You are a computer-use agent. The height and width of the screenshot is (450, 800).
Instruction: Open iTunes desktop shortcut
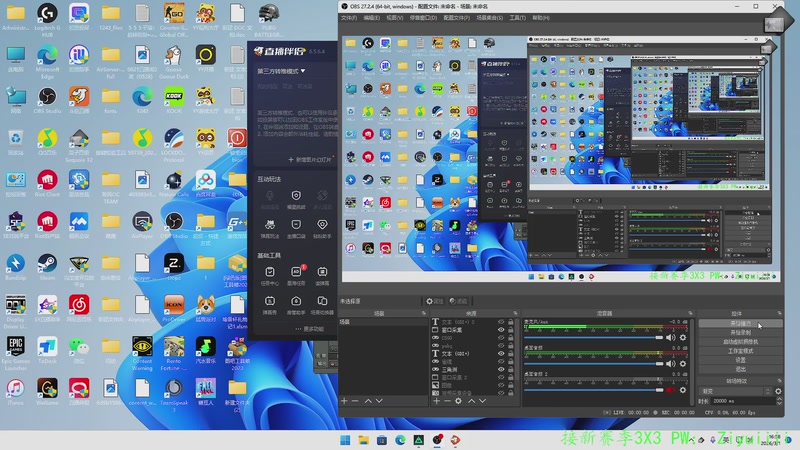click(15, 392)
